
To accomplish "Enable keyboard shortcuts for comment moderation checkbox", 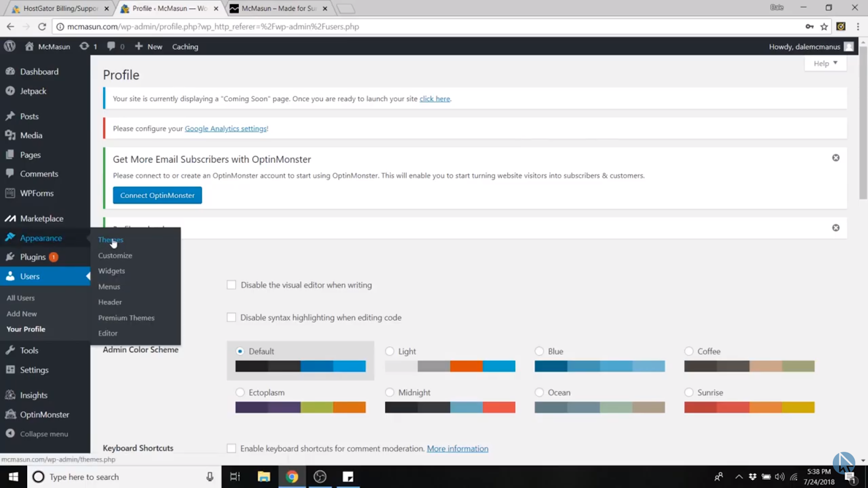I will (x=232, y=448).
